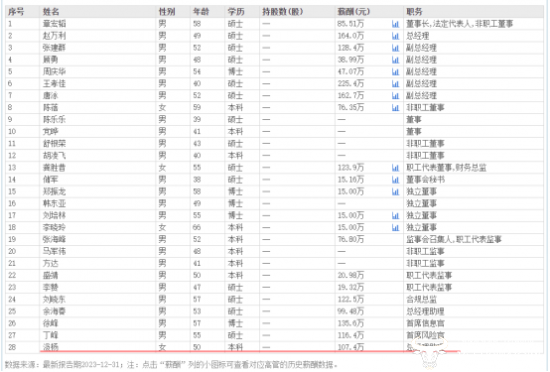Screen dimensions: 550x372
Task: Click the 持股数(股) column header
Action: (282, 12)
